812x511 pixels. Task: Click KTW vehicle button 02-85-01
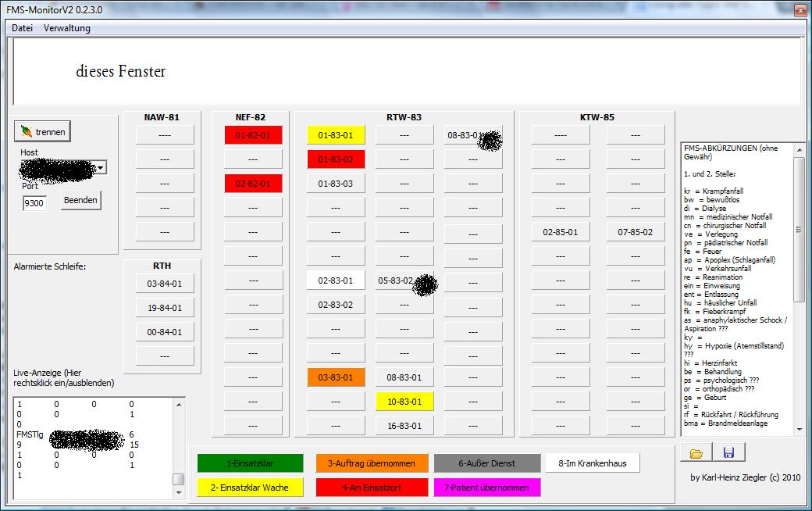(561, 232)
